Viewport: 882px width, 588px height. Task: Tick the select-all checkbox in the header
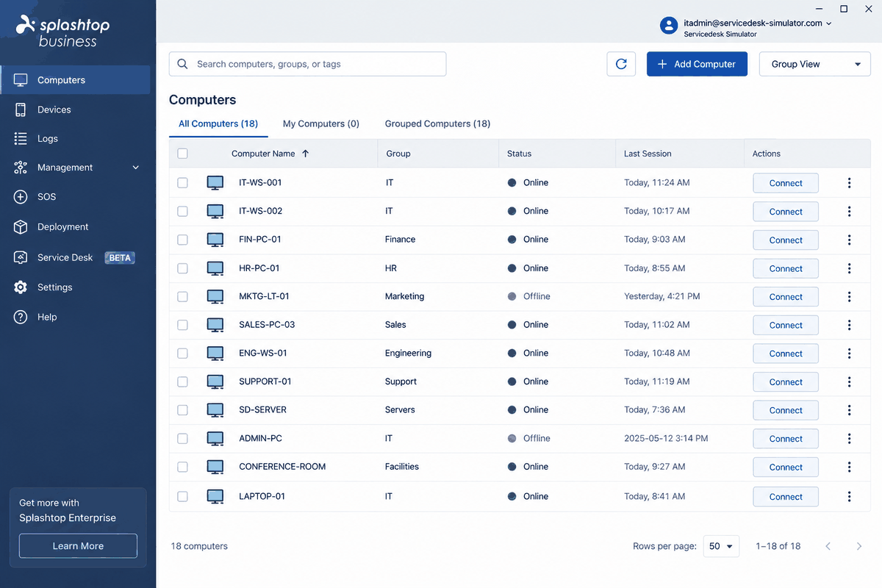click(x=182, y=154)
